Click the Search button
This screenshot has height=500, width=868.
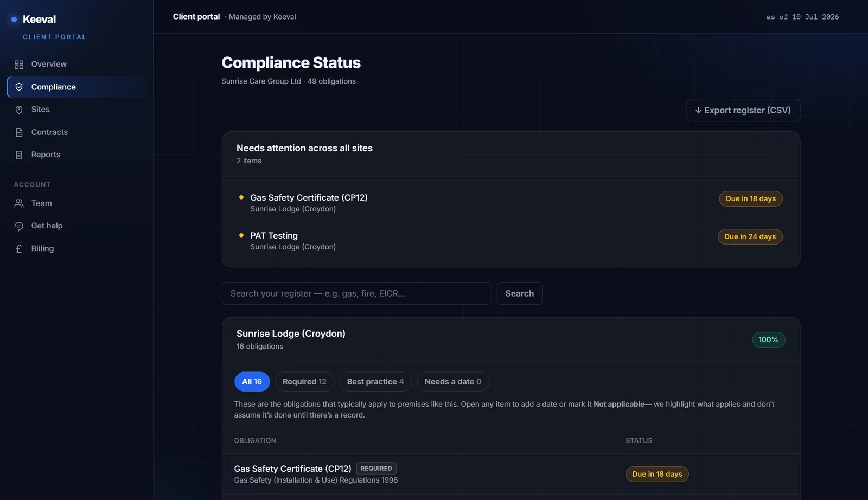tap(520, 293)
